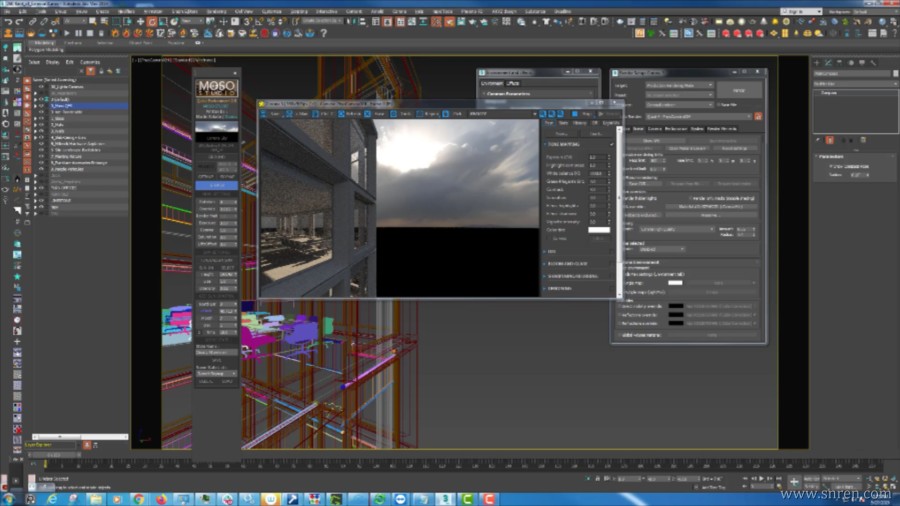
Task: Open the Renderer dropdown in Render Setup
Action: pyautogui.click(x=679, y=105)
